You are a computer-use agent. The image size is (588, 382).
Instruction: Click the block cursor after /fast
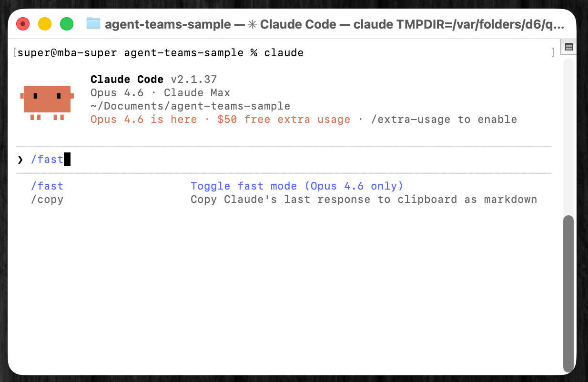tap(67, 159)
